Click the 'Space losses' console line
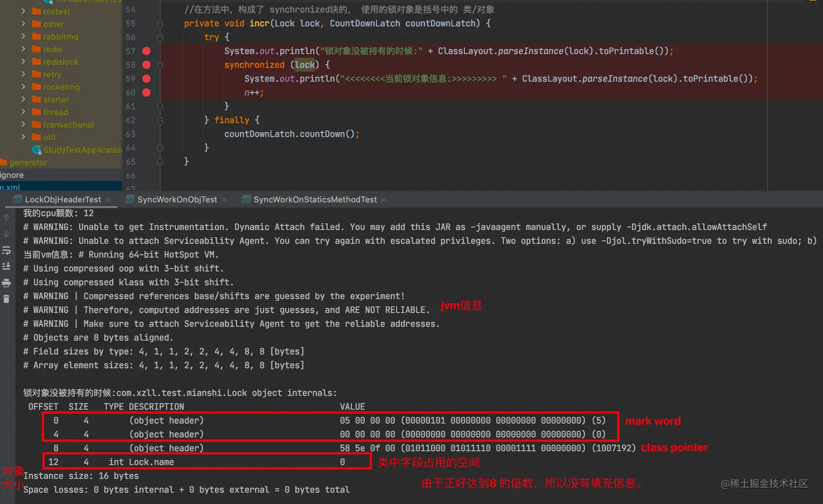823x504 pixels. 187,490
